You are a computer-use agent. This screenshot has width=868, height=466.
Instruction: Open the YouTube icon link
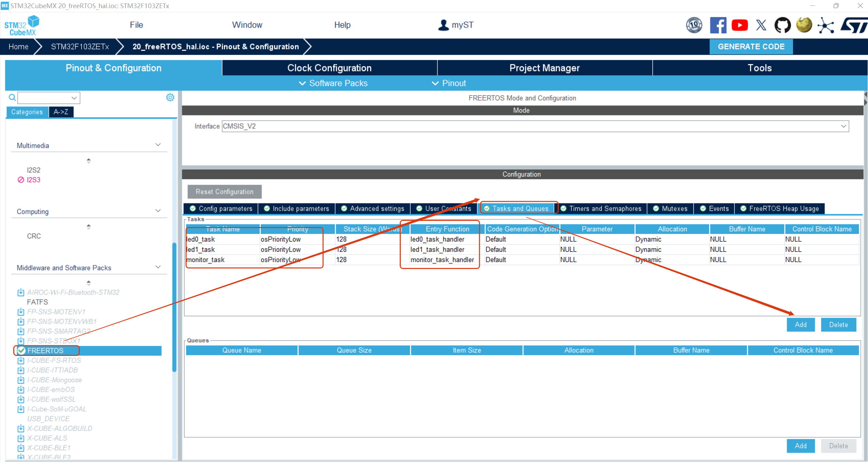point(740,25)
